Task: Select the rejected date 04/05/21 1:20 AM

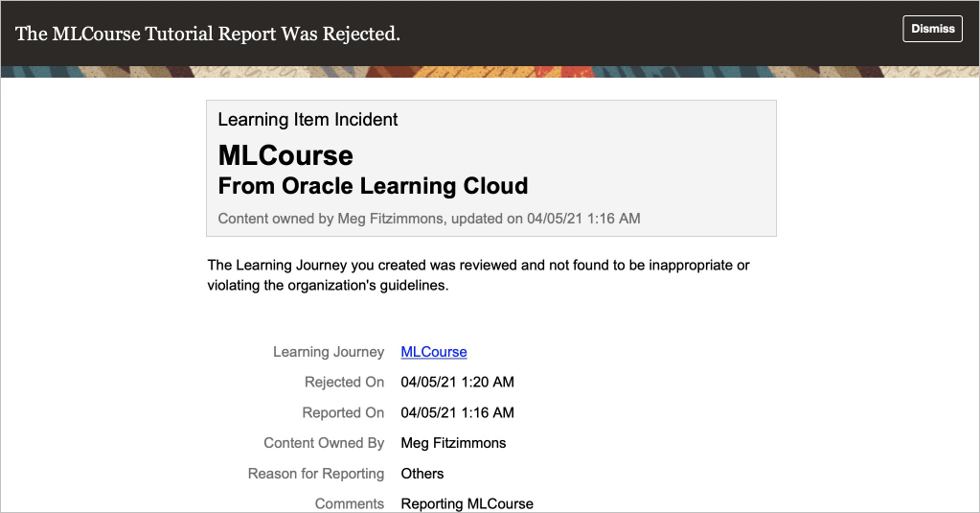Action: [x=457, y=382]
